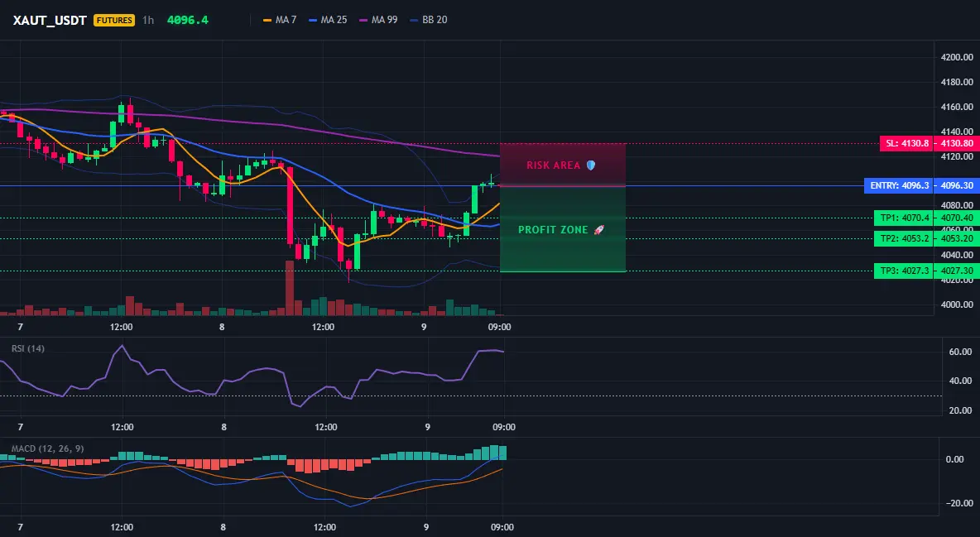Viewport: 980px width, 537px height.
Task: Click the 09:00 label on main chart time axis
Action: (499, 327)
